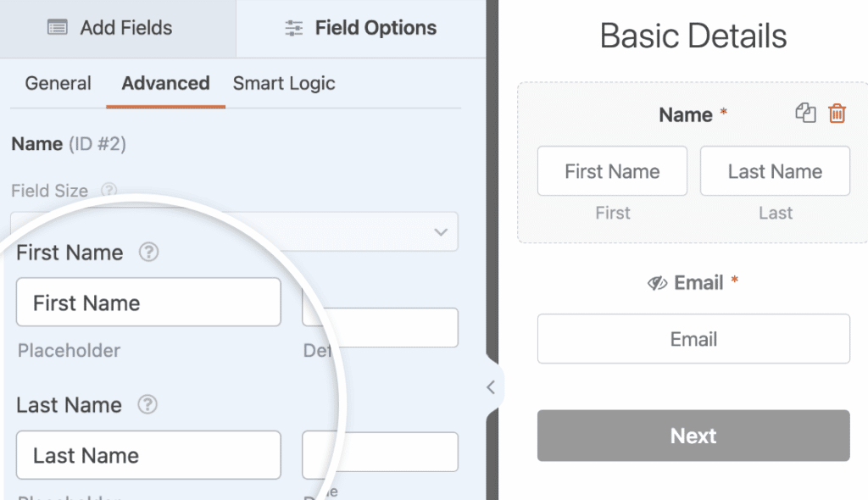The width and height of the screenshot is (868, 500).
Task: Collapse the options sidebar with the chevron
Action: [x=492, y=386]
